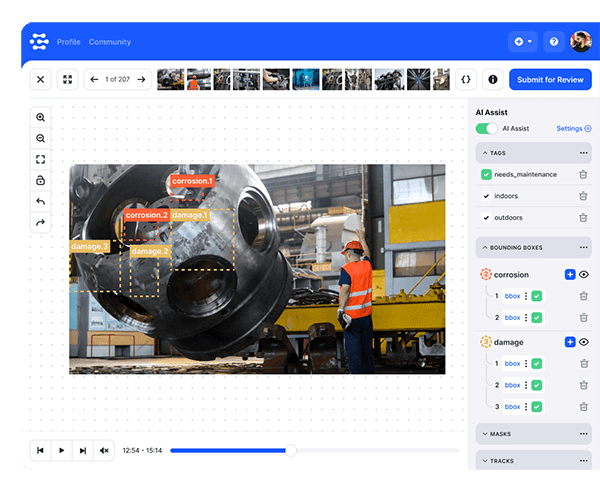Click Submit for Review button
Image resolution: width=600 pixels, height=490 pixels.
[550, 79]
